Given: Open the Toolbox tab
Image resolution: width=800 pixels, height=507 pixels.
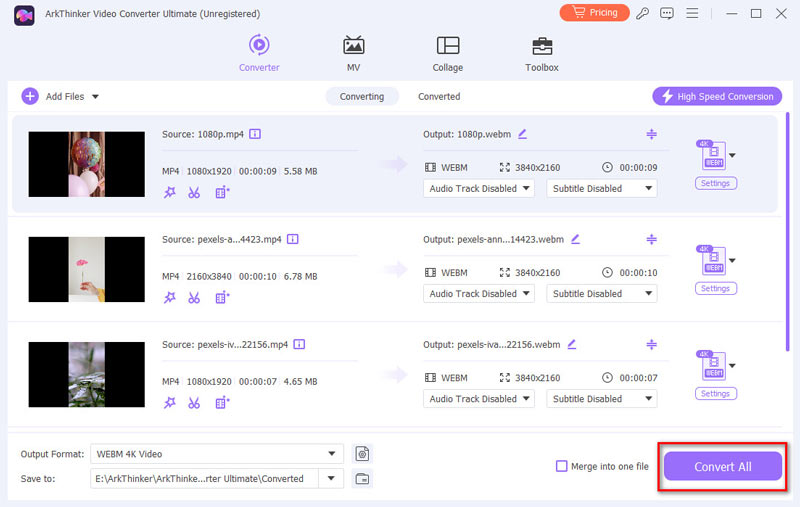Looking at the screenshot, I should point(541,53).
